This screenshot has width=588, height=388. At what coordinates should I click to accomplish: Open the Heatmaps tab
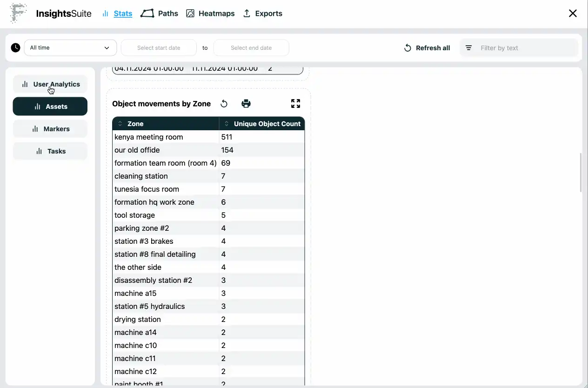click(210, 13)
